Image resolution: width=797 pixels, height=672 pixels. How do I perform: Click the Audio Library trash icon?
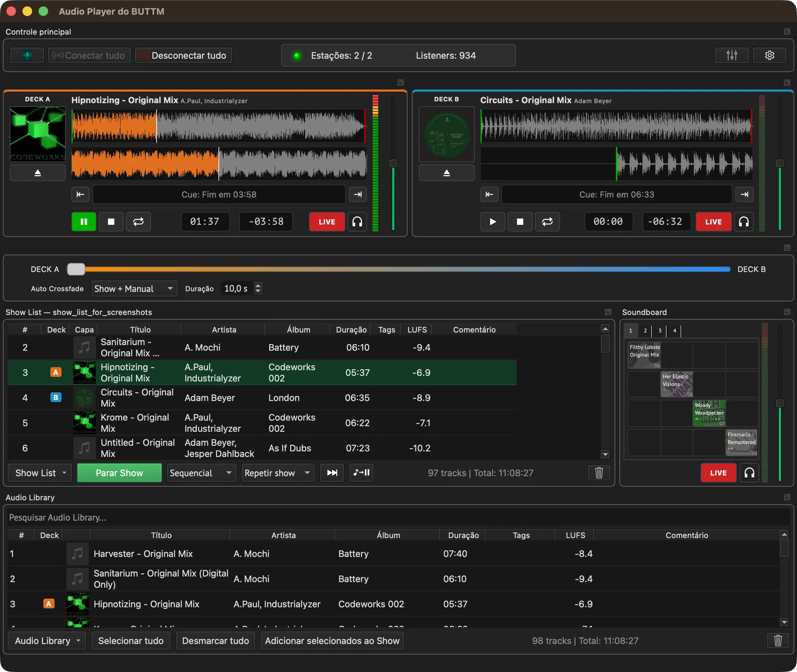pyautogui.click(x=778, y=641)
